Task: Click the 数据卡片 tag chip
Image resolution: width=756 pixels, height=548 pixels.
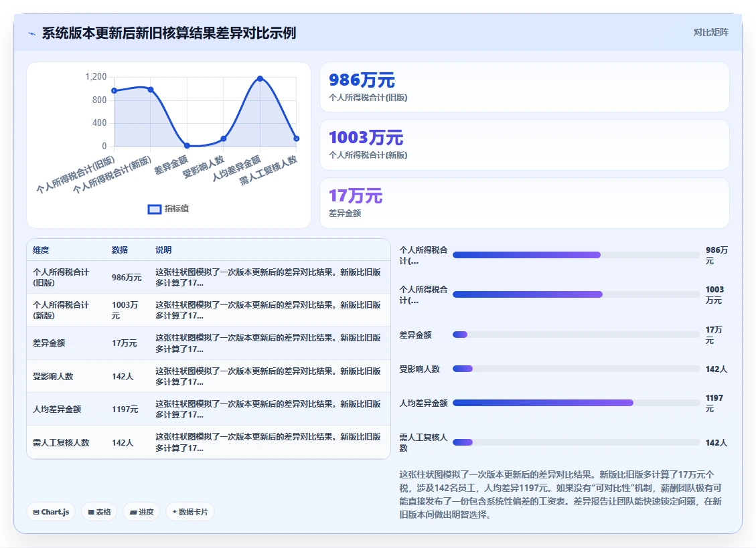Action: 190,512
